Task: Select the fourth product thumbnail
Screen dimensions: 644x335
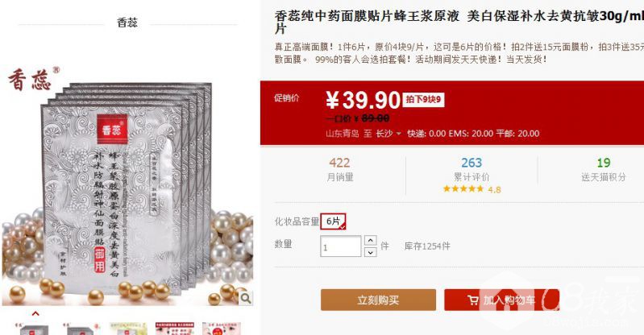Action: pyautogui.click(x=175, y=329)
